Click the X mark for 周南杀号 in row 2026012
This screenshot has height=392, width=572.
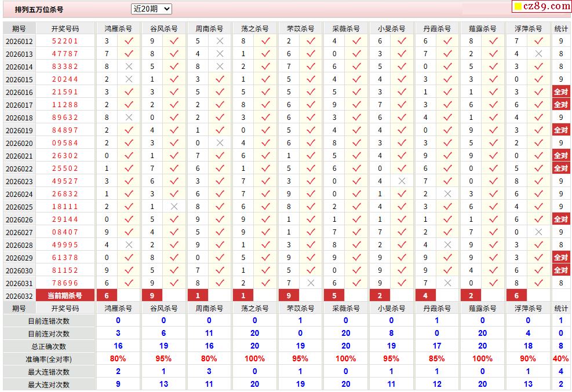point(220,41)
